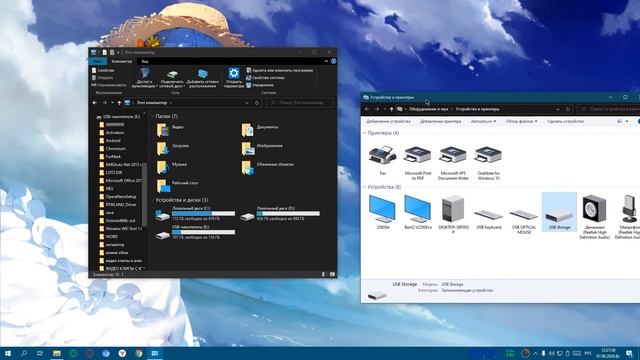
Task: Select the BenQ monitor device
Action: pos(418,212)
